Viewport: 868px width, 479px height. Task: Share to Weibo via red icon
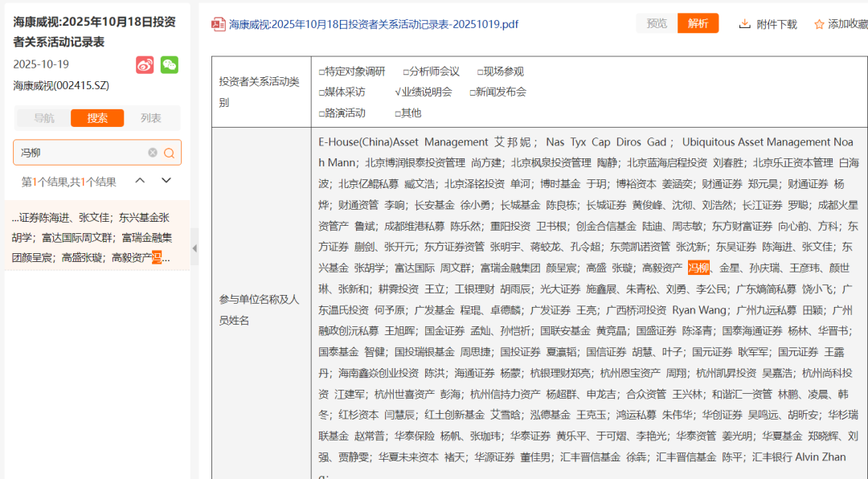tap(145, 65)
